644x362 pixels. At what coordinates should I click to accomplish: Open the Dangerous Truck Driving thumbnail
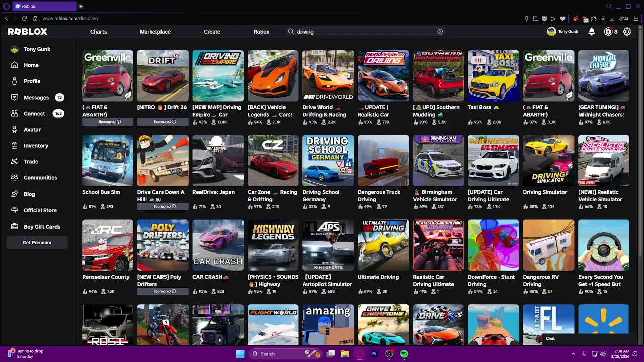(383, 161)
